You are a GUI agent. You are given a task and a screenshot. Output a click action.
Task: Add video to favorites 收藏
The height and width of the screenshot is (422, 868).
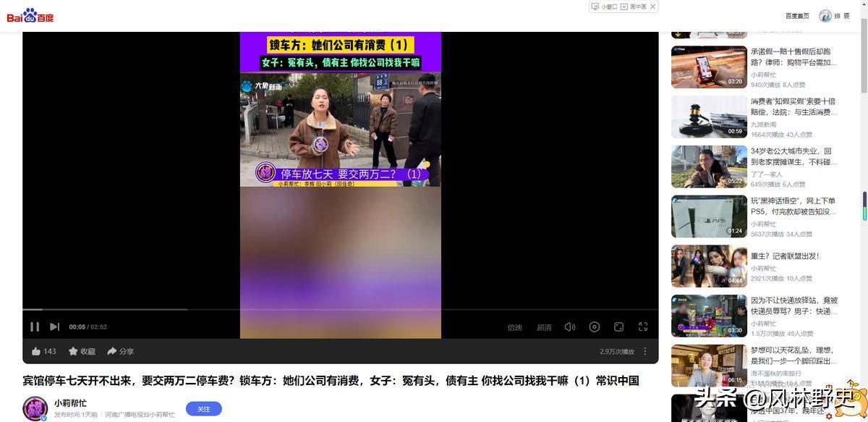click(x=82, y=351)
